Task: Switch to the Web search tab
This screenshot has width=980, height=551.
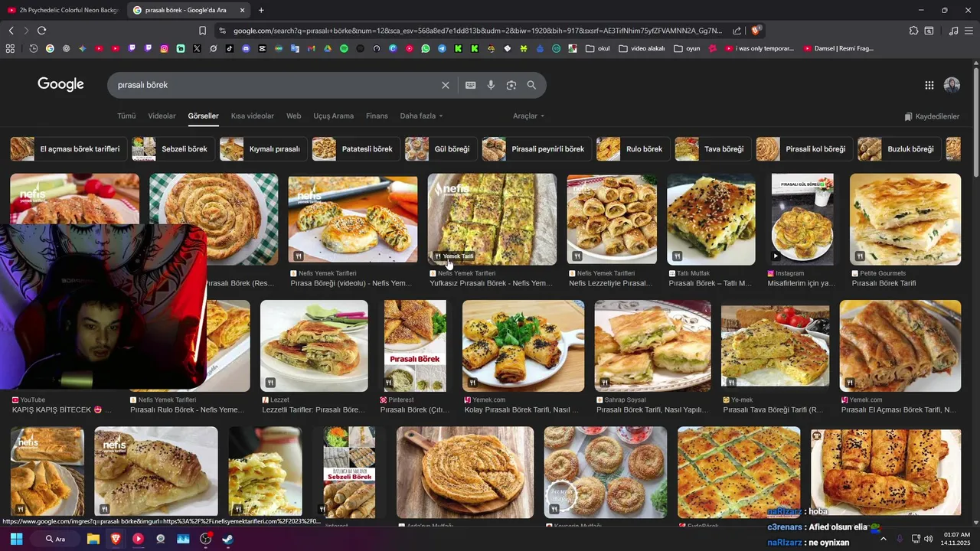Action: [293, 116]
